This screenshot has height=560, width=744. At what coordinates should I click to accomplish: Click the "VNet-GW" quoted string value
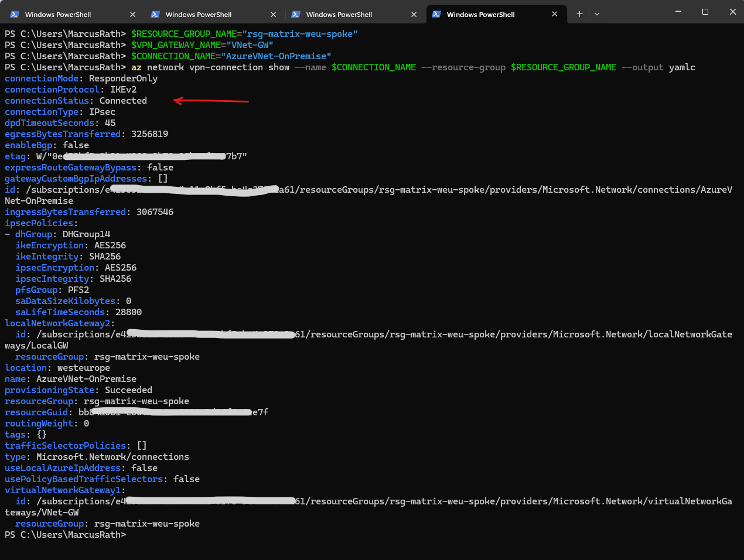[250, 45]
